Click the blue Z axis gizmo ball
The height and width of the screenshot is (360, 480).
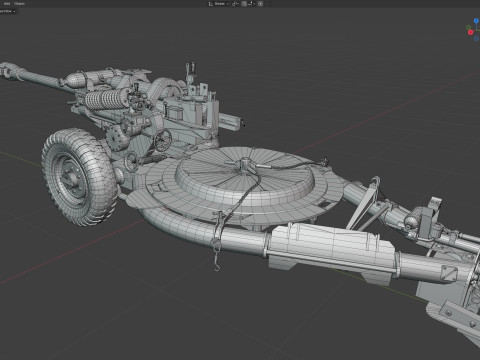pos(476,21)
